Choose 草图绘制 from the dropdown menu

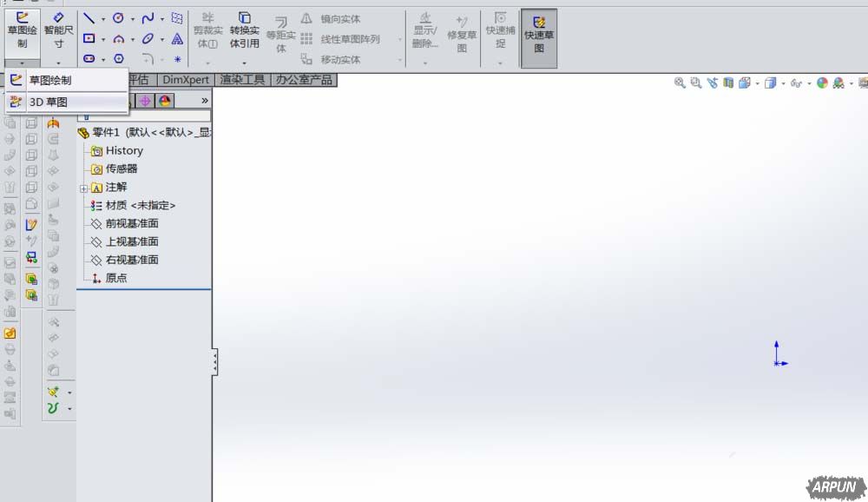(67, 81)
